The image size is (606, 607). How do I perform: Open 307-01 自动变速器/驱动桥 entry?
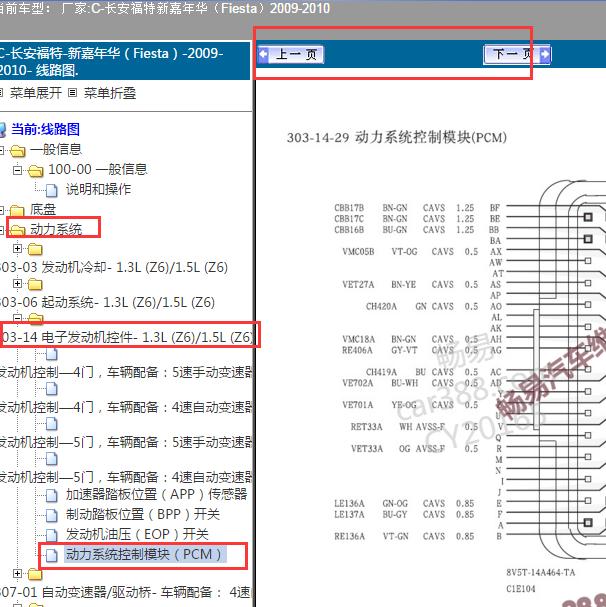[x=126, y=592]
